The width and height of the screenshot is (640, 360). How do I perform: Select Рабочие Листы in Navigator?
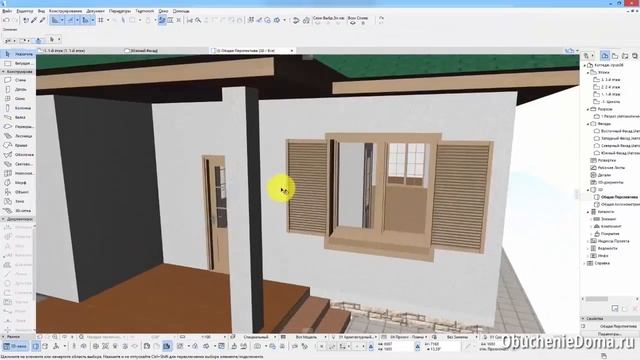coord(608,168)
